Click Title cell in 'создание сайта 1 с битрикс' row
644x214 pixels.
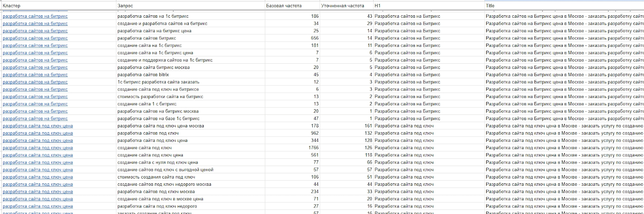(x=563, y=104)
